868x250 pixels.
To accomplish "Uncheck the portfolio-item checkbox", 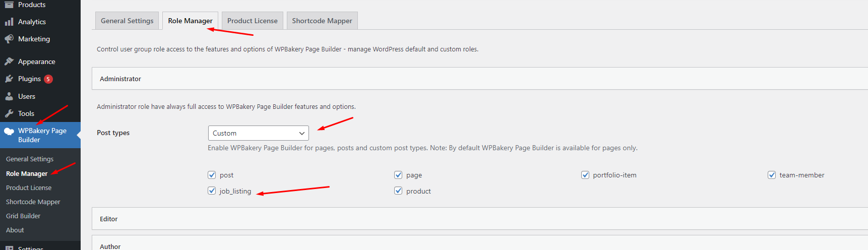I will [x=585, y=175].
